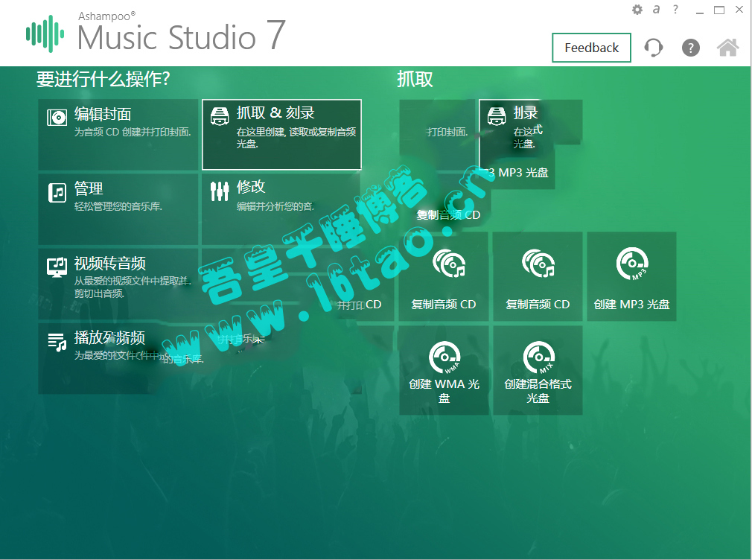Click the round help icon beside Home
This screenshot has width=752, height=560.
click(x=691, y=48)
